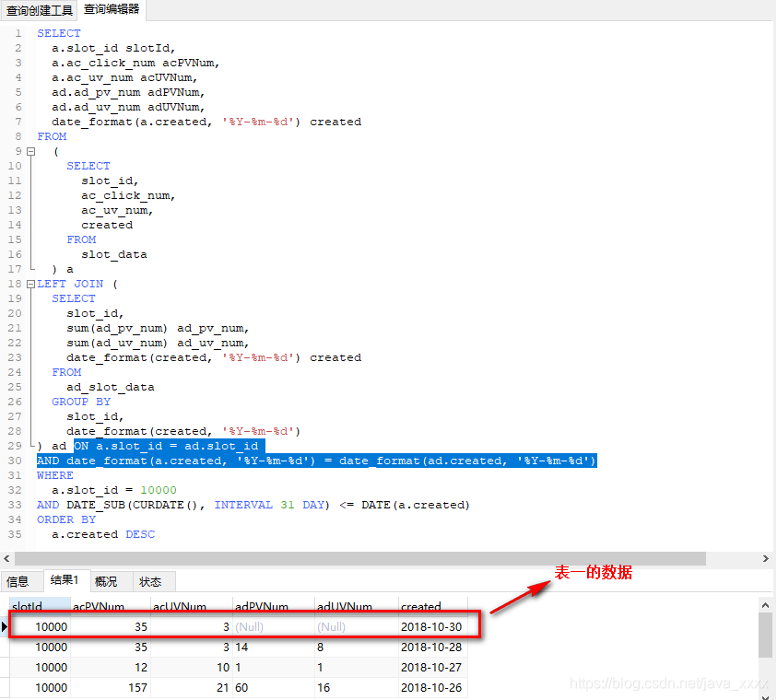Click the adUVNum cell showing 8
The image size is (777, 700).
[357, 647]
